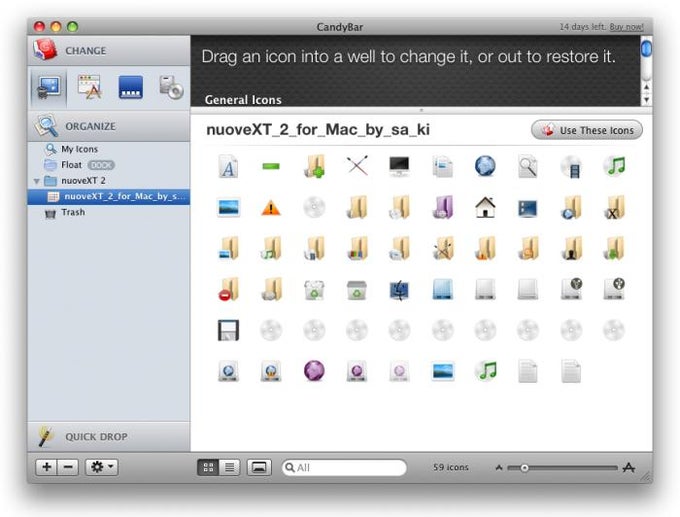The height and width of the screenshot is (517, 680).
Task: Open the gear action menu
Action: [102, 467]
